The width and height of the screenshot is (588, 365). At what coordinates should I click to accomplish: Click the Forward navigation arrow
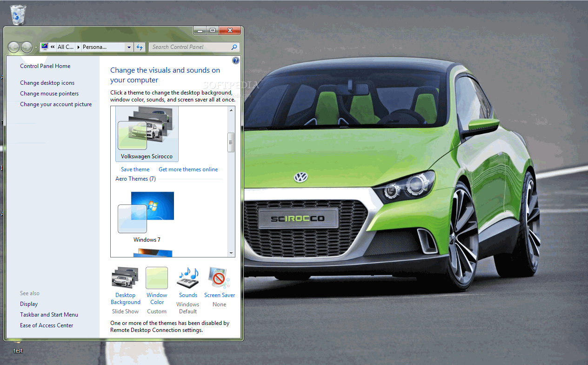pos(27,47)
